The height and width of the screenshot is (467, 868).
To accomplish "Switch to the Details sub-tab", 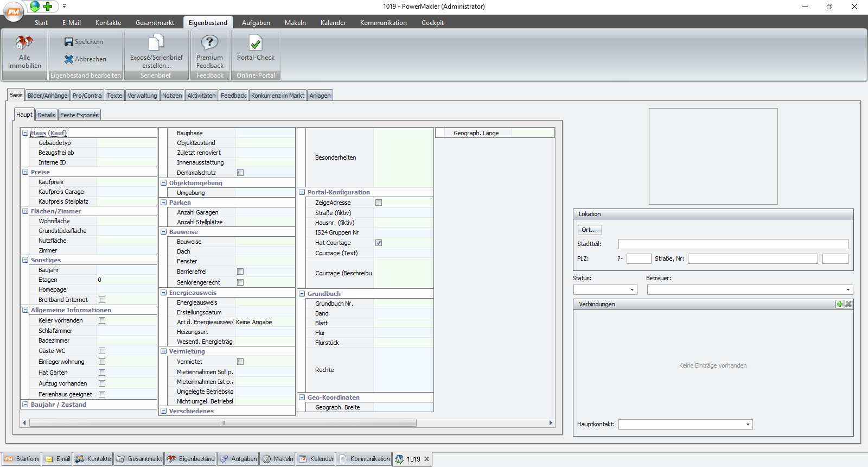I will 46,115.
